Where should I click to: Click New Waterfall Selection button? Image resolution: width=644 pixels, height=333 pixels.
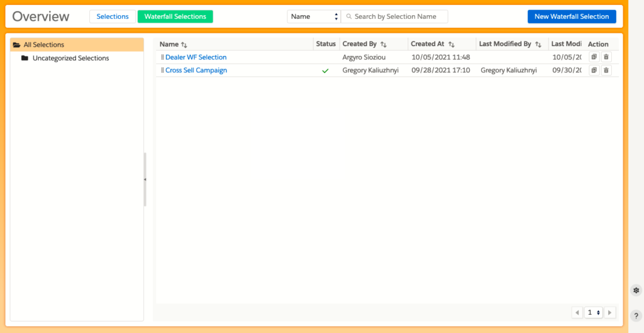571,16
